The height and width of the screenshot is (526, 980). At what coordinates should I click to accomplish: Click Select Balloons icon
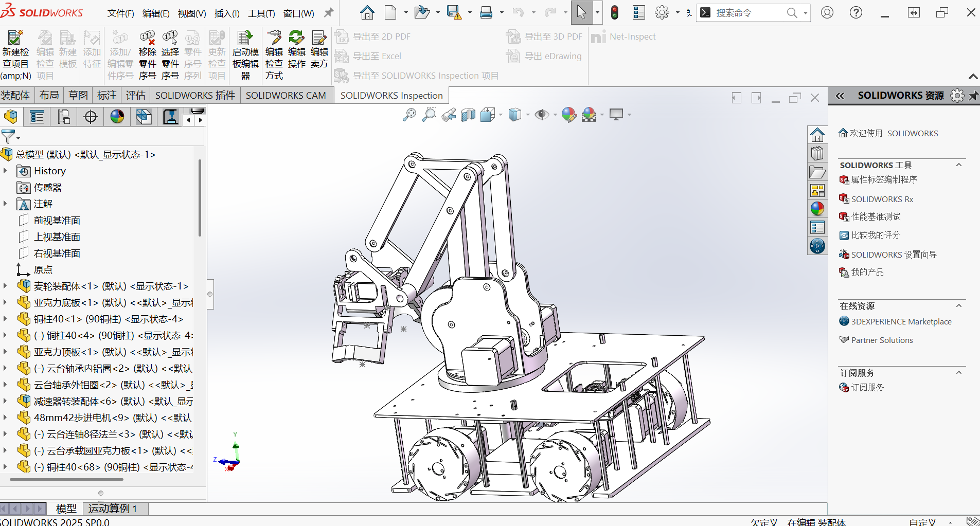tap(170, 38)
